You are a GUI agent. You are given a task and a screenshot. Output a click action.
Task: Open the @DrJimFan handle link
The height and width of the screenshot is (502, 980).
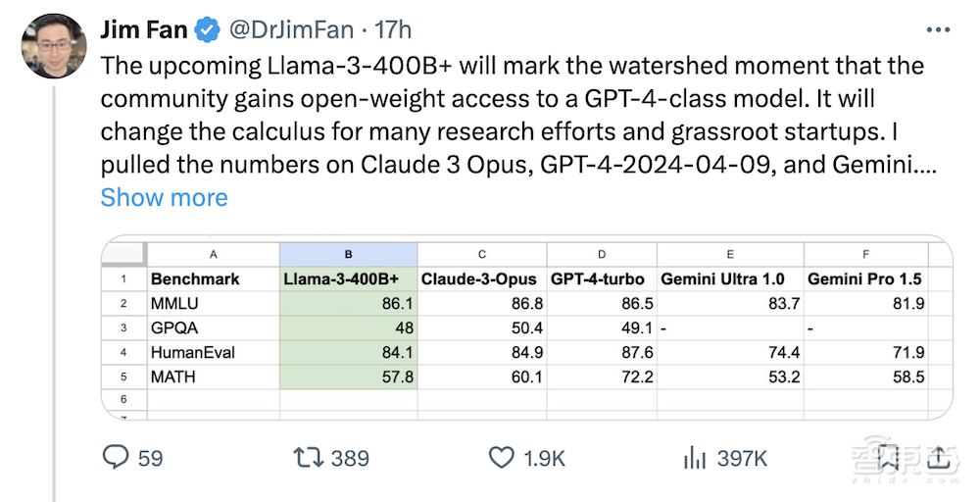pyautogui.click(x=290, y=30)
